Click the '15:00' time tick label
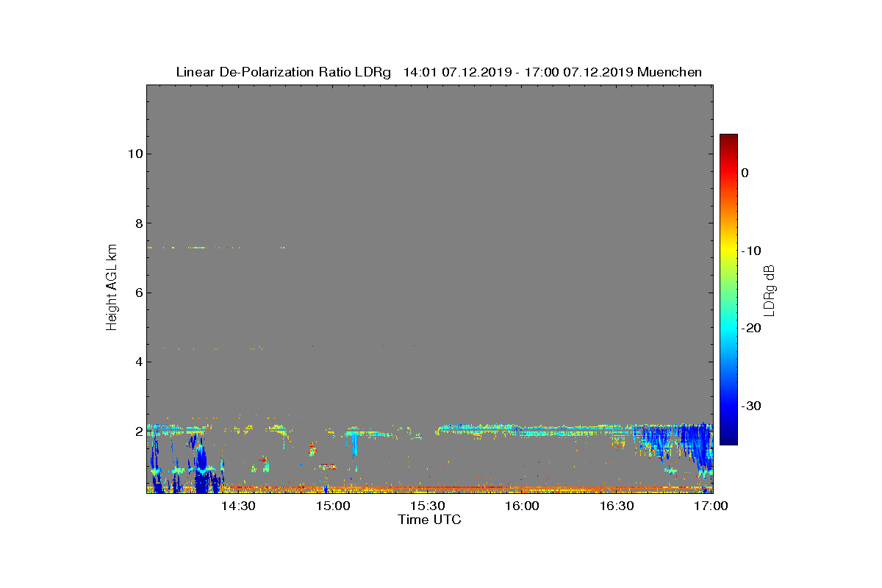Image resolution: width=882 pixels, height=588 pixels. pos(333,506)
